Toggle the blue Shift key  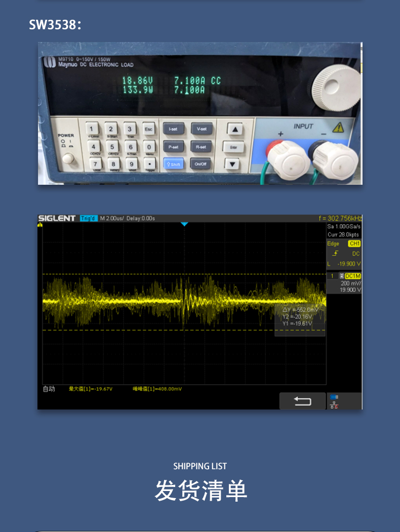point(173,164)
